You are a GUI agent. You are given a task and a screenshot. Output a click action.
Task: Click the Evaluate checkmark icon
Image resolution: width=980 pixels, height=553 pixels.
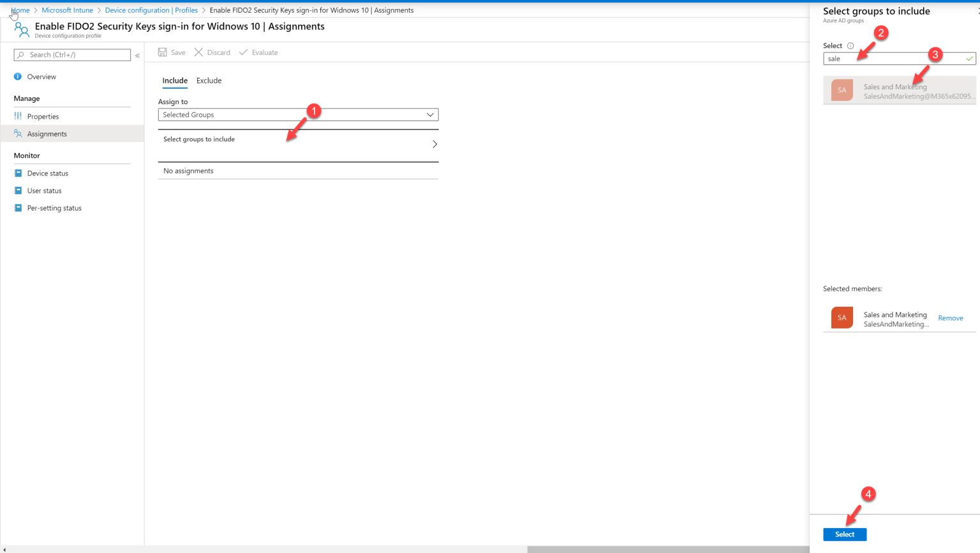click(243, 52)
